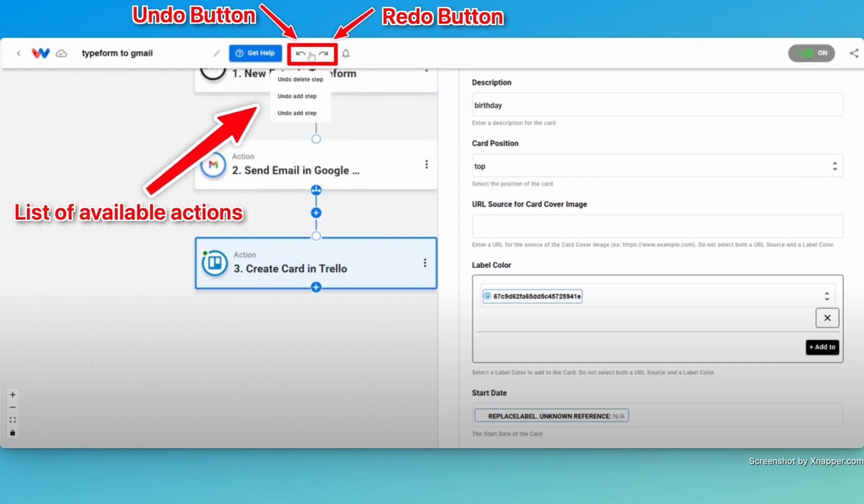The image size is (864, 504).
Task: Select Undo delete step from the list
Action: [300, 79]
